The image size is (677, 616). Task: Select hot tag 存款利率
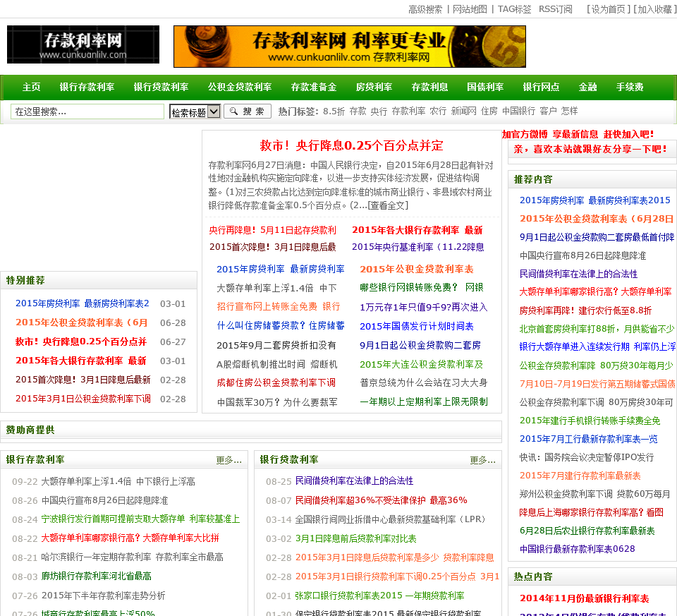pyautogui.click(x=408, y=111)
